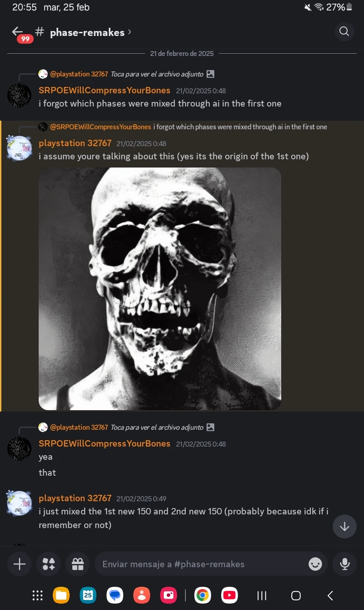Launch YouTube from the taskbar
Screen dimensions: 364x610
229,595
